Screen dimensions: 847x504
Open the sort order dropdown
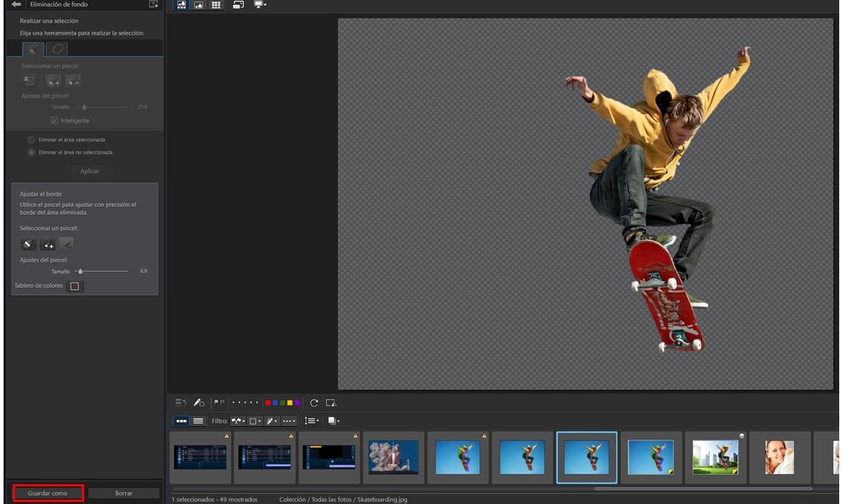(x=312, y=421)
